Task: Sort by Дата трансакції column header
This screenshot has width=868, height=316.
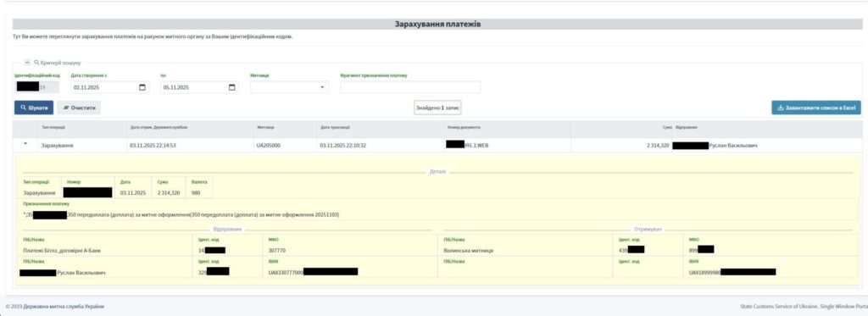Action: 335,127
